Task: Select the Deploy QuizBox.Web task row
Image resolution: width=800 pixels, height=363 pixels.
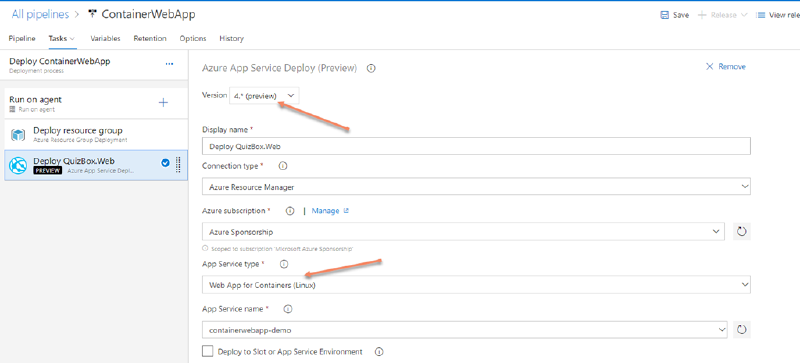Action: click(x=96, y=165)
